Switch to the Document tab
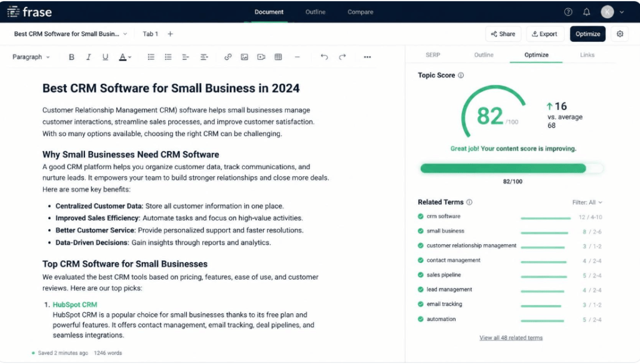This screenshot has height=364, width=640. coord(269,12)
